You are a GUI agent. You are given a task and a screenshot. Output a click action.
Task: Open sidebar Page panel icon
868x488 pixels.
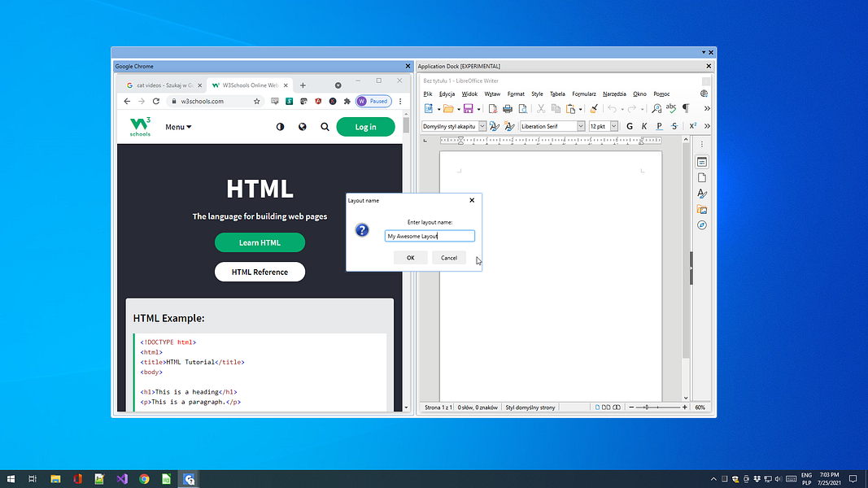point(702,177)
